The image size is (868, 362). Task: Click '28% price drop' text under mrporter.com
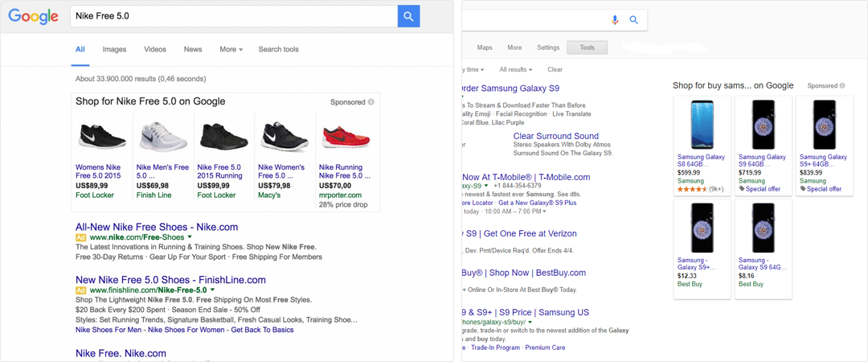pyautogui.click(x=344, y=204)
